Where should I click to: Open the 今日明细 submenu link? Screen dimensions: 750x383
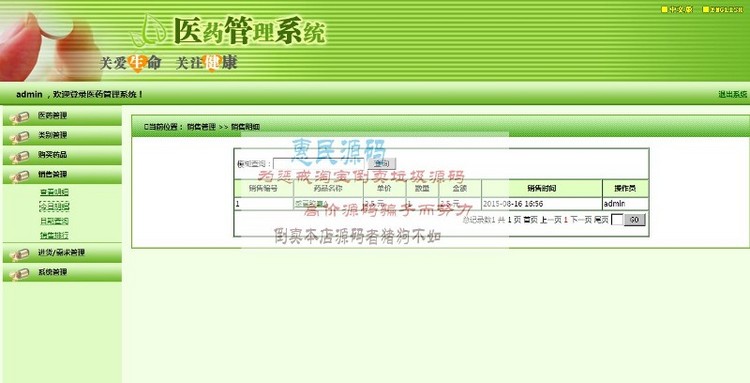point(55,207)
